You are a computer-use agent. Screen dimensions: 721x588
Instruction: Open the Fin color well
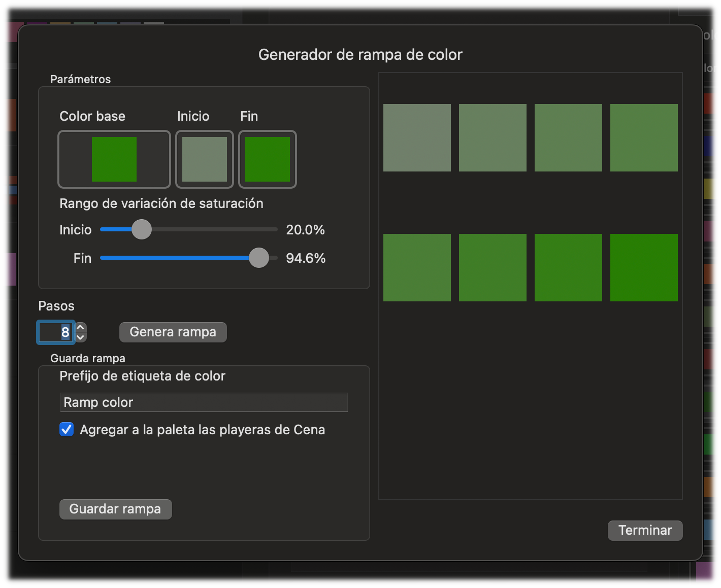(268, 159)
